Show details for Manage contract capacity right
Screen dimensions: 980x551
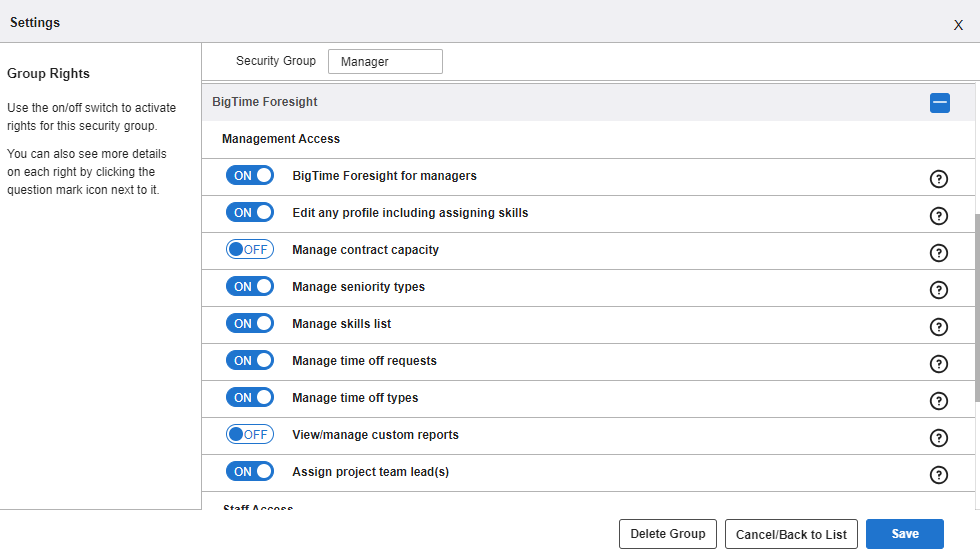[x=938, y=253]
